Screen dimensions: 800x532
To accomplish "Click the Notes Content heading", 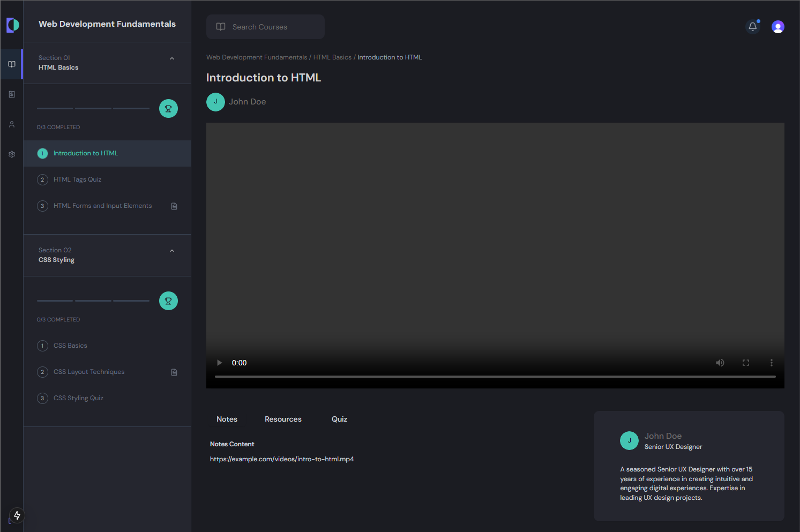I will coord(232,444).
